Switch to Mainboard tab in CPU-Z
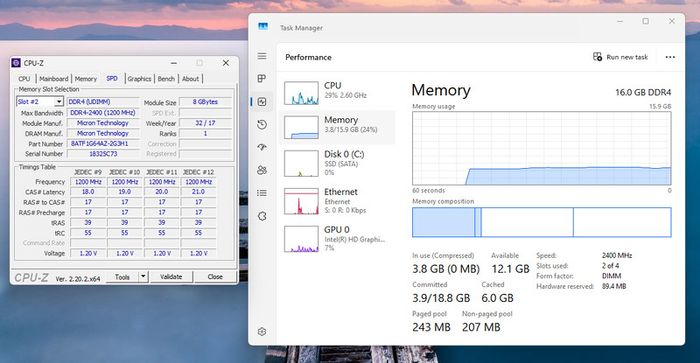Viewport: 700px width, 363px height. click(x=54, y=79)
